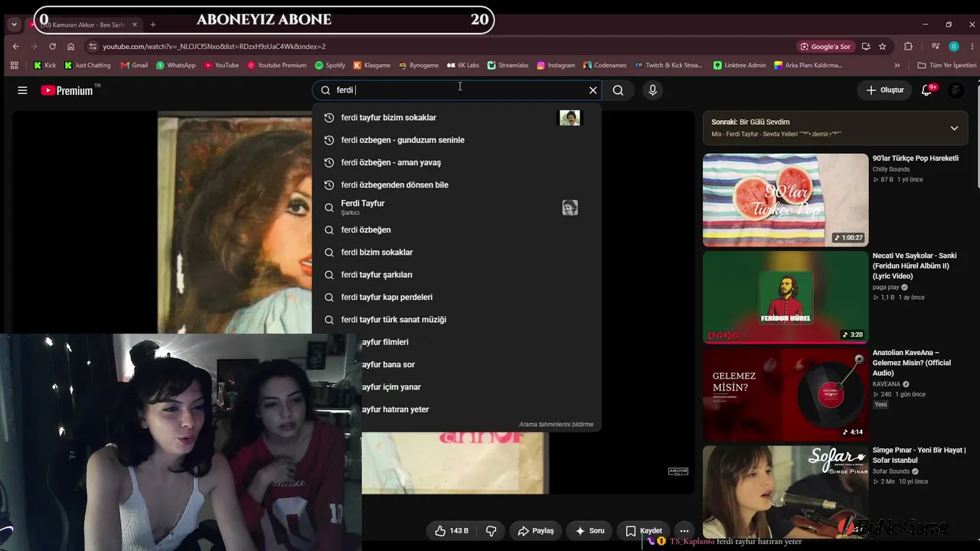Image resolution: width=980 pixels, height=551 pixels.
Task: Open a new browser tab
Action: pos(152,24)
